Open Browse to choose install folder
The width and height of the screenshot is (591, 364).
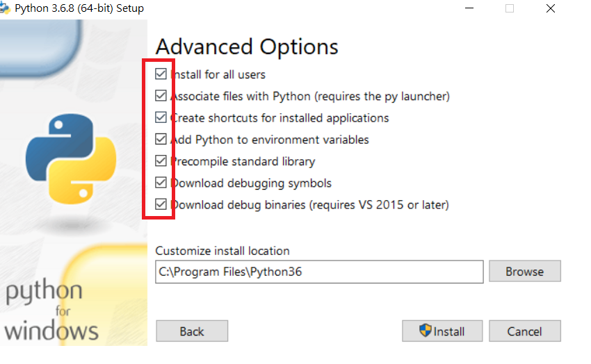tap(525, 271)
